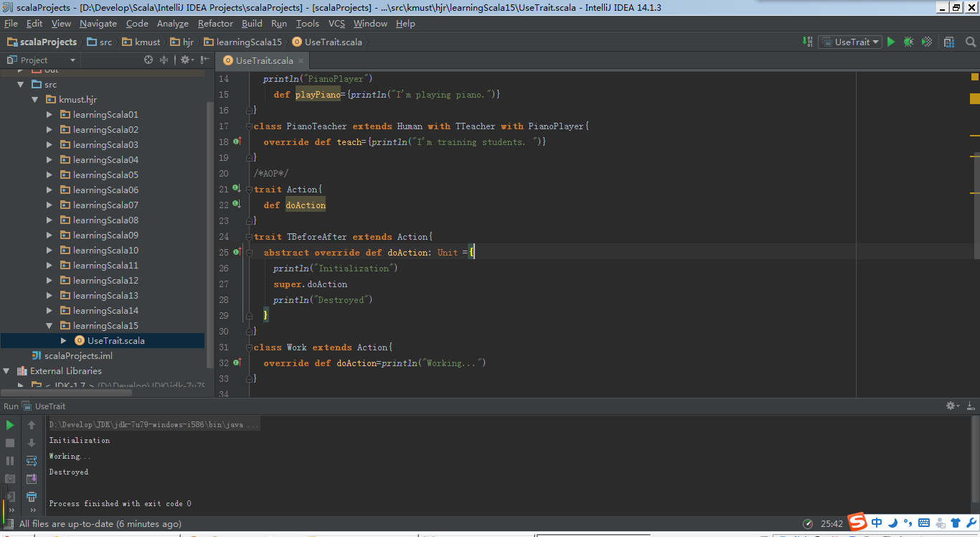Close the UseTrait.scala editor tab
This screenshot has height=537, width=980.
coord(301,61)
